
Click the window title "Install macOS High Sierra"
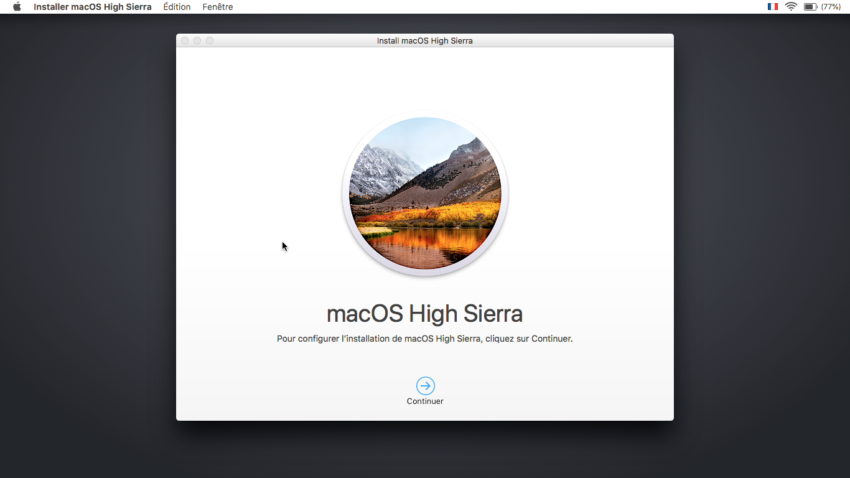[x=424, y=41]
